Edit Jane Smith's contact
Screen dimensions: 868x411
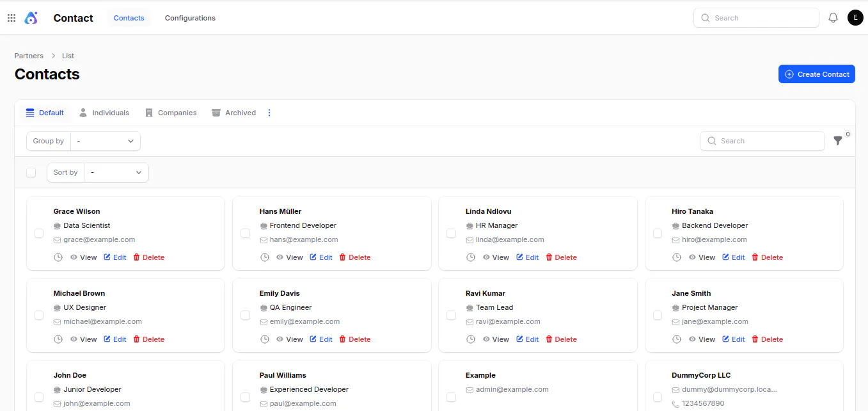tap(734, 339)
